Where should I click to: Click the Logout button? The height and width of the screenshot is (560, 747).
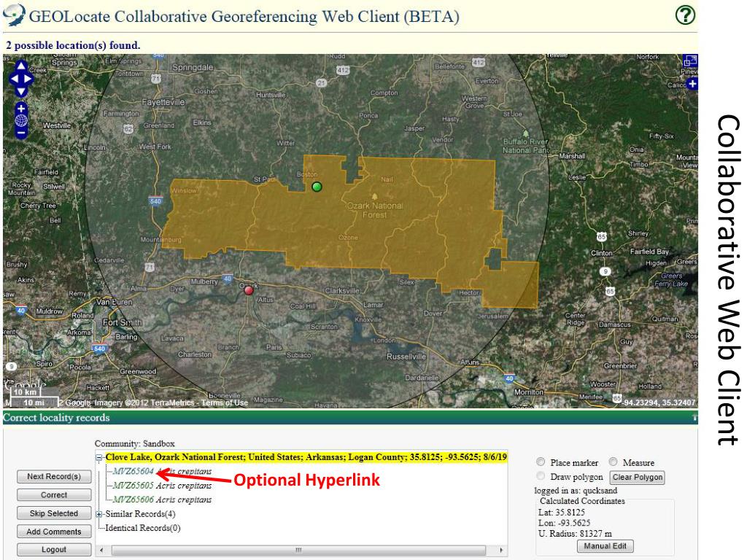tap(54, 550)
